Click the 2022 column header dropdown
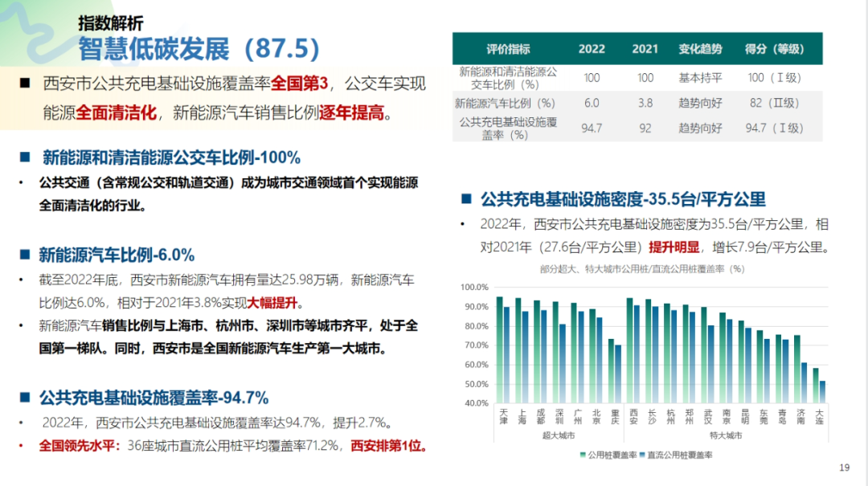Viewport: 868px width, 486px height. [x=592, y=49]
